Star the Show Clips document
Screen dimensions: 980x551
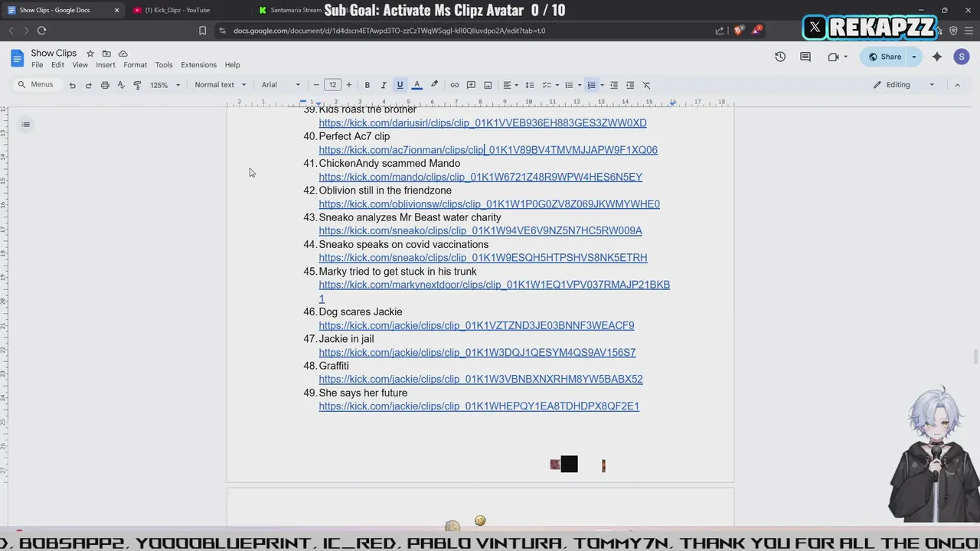pyautogui.click(x=90, y=54)
